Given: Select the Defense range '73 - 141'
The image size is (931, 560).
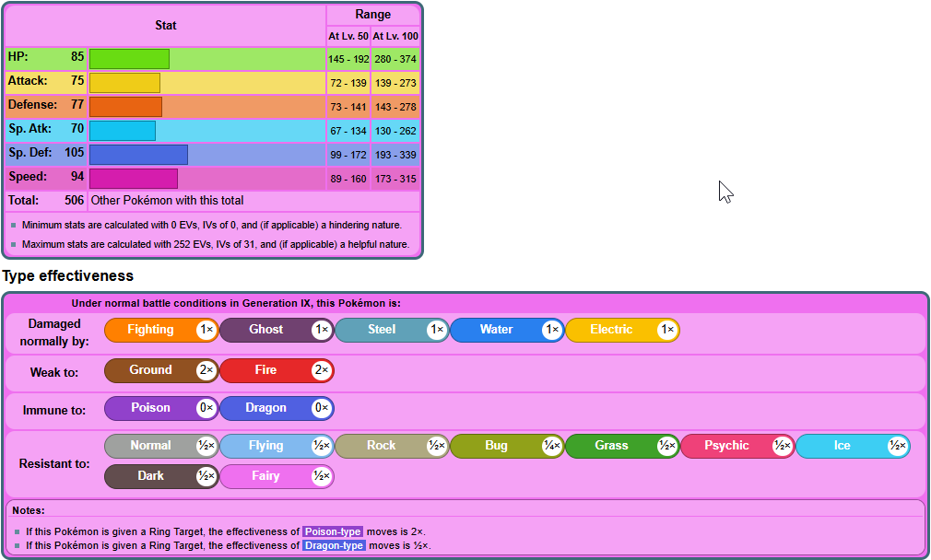Looking at the screenshot, I should [x=348, y=107].
